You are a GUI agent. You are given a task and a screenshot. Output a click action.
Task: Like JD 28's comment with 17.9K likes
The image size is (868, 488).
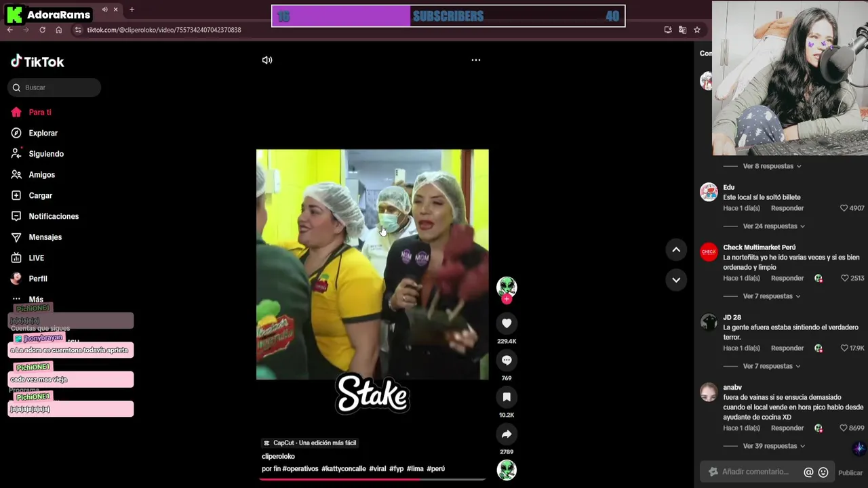coord(844,348)
